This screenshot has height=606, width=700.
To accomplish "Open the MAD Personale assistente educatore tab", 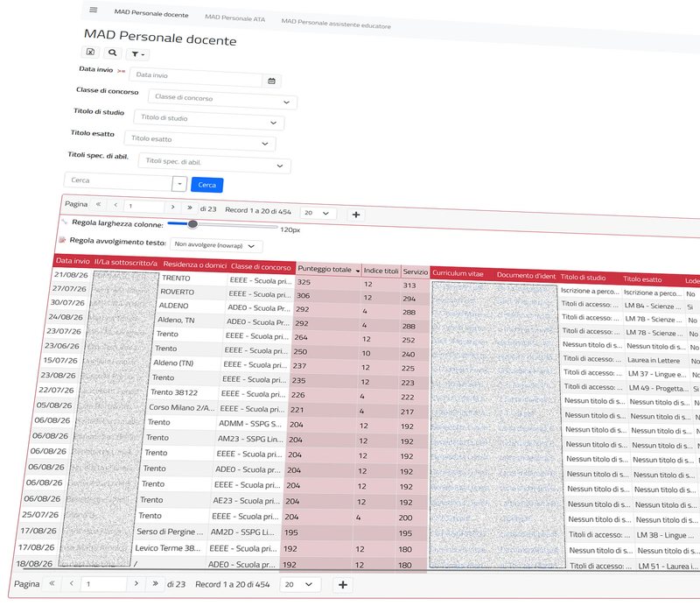I will 336,24.
